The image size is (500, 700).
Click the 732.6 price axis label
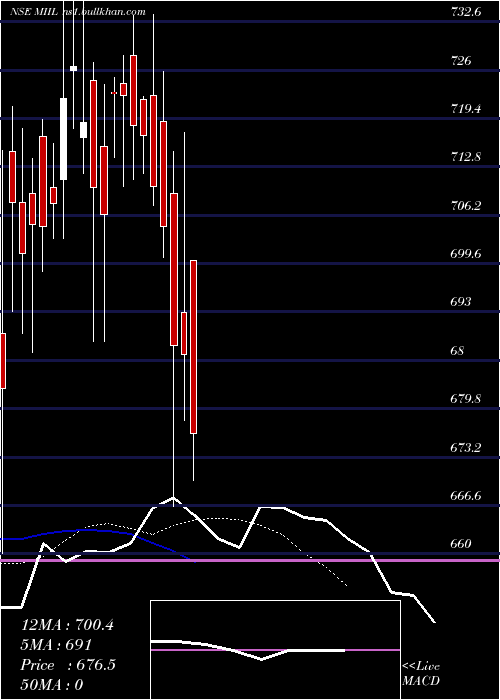(466, 12)
